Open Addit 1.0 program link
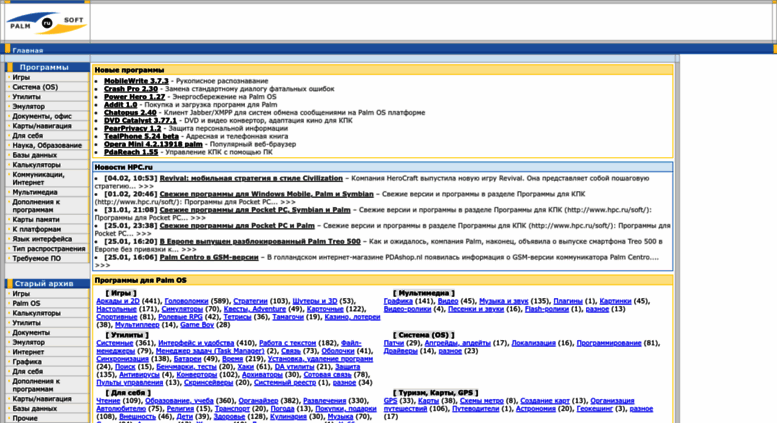The width and height of the screenshot is (777, 423). (120, 105)
